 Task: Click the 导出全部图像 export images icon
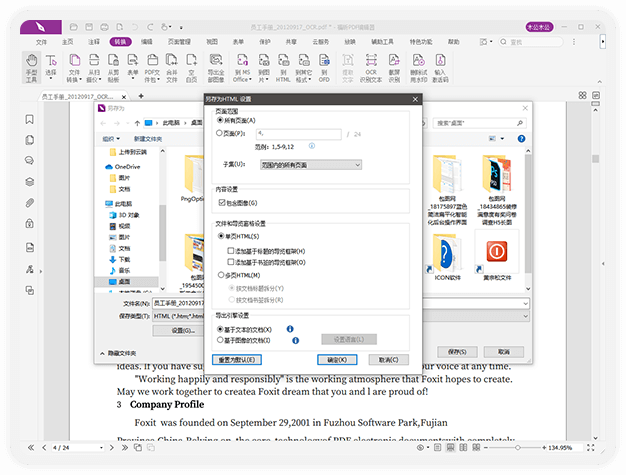(x=216, y=68)
